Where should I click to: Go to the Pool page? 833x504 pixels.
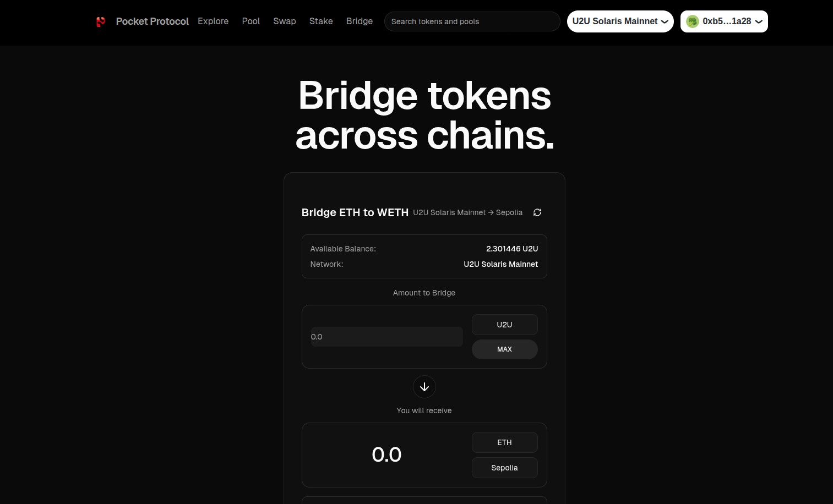(251, 21)
